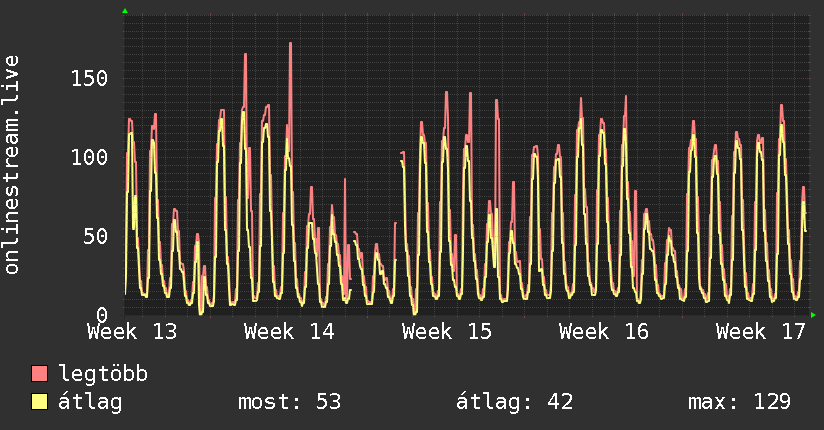Select the 'átlag: 42' statistic
Image resolution: width=824 pixels, height=430 pixels.
(514, 402)
